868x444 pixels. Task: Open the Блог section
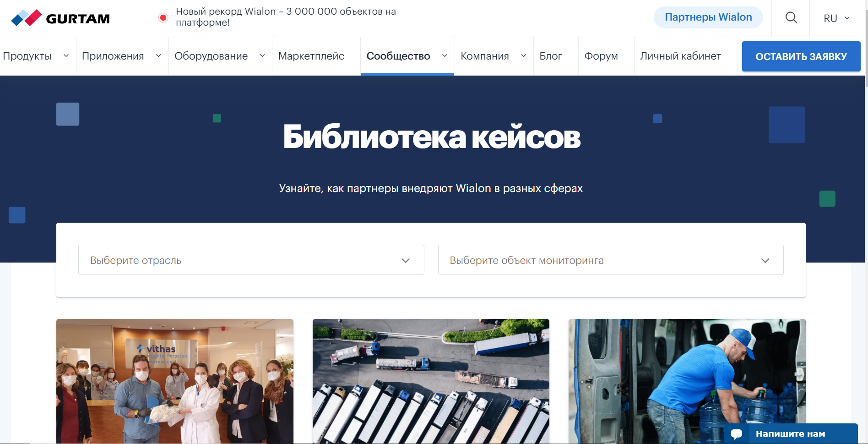(551, 56)
